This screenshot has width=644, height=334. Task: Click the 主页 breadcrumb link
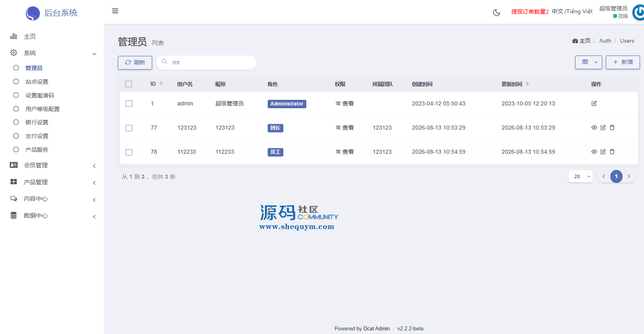[585, 41]
